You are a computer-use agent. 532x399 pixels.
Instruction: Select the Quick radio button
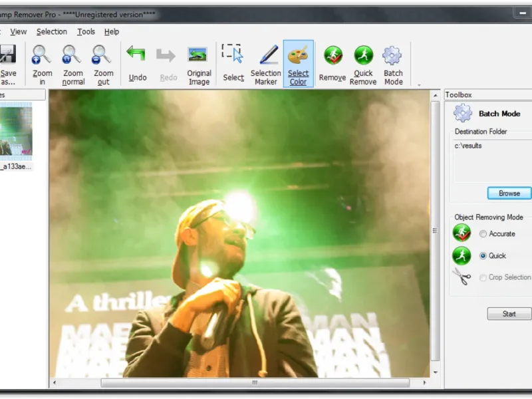point(483,256)
